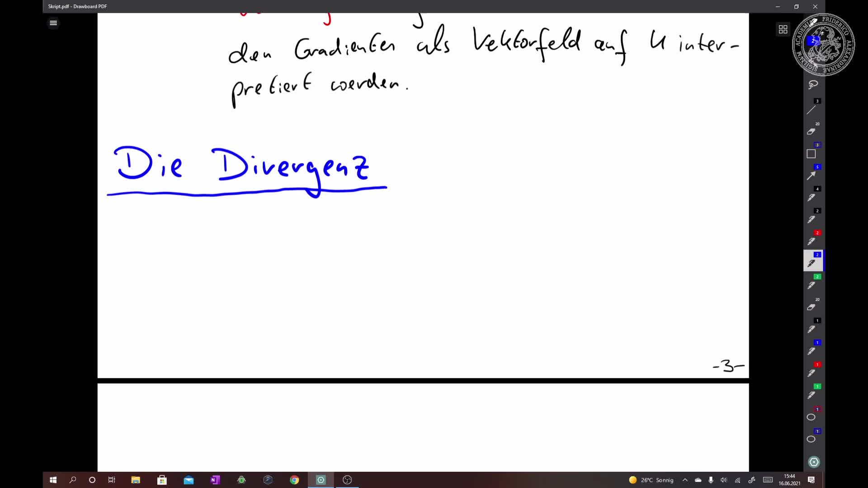Open the radial menu at toolbar bottom
Image resolution: width=868 pixels, height=488 pixels.
click(813, 462)
